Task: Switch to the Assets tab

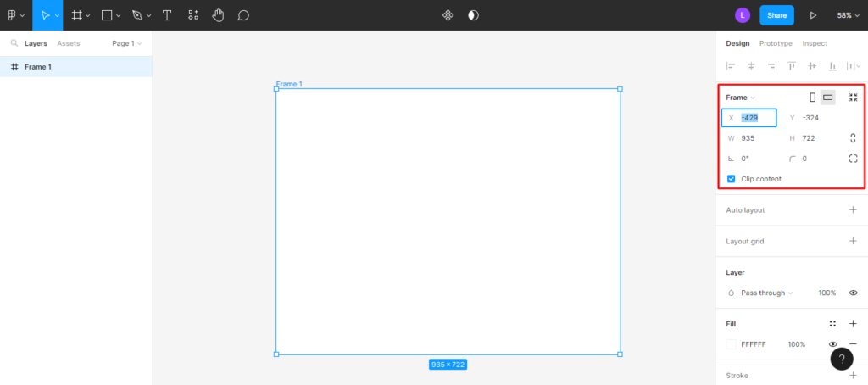Action: 68,43
